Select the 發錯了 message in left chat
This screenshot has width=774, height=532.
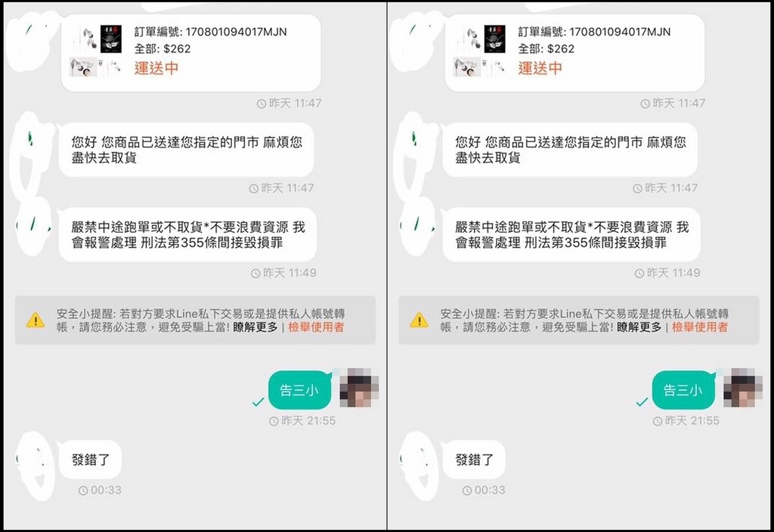coord(91,459)
